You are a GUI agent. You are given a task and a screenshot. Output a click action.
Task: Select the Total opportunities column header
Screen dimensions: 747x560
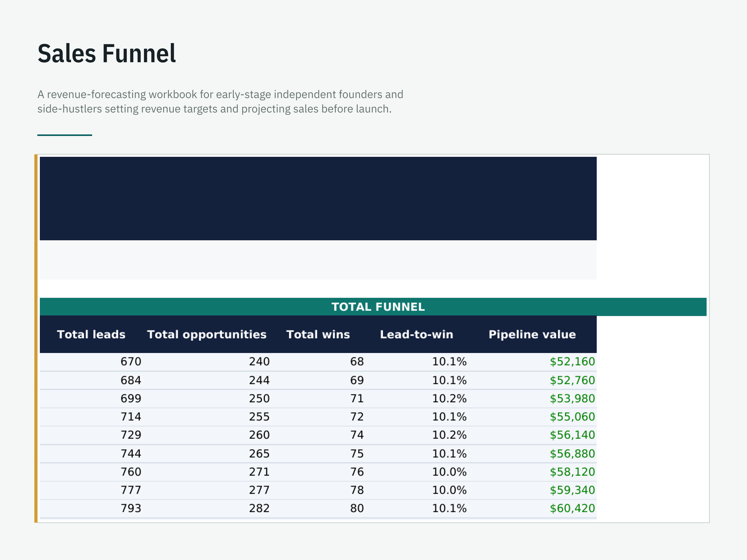pos(207,335)
